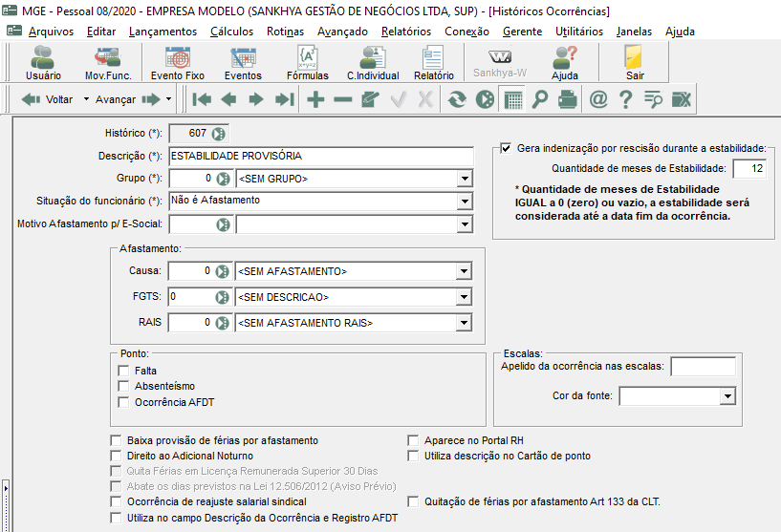The height and width of the screenshot is (532, 781).
Task: Click the Voltar button
Action: 48,99
